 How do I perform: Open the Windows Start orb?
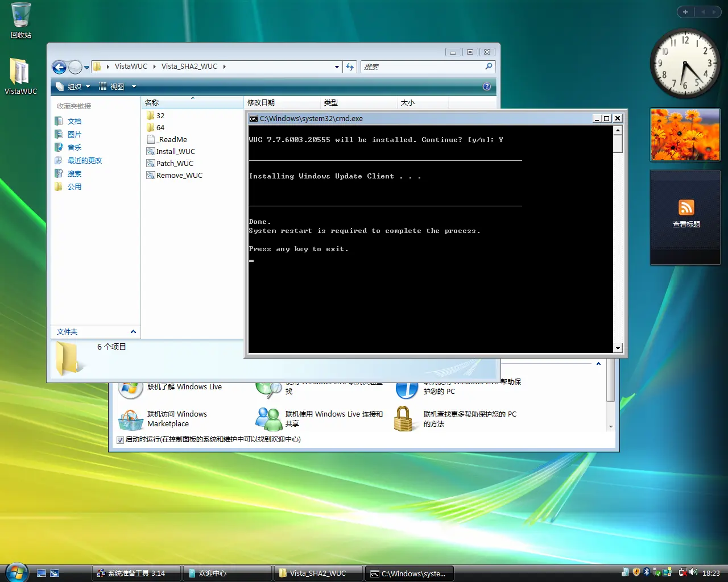tap(16, 572)
